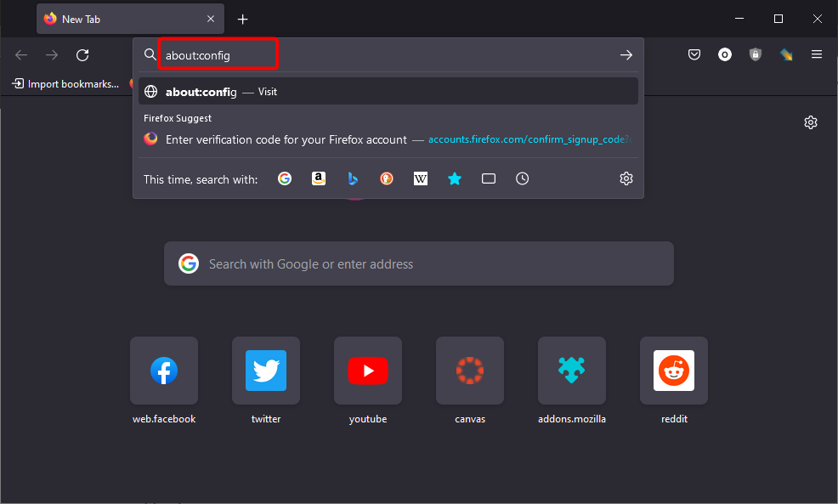Visit the about:config suggestion row

click(388, 92)
